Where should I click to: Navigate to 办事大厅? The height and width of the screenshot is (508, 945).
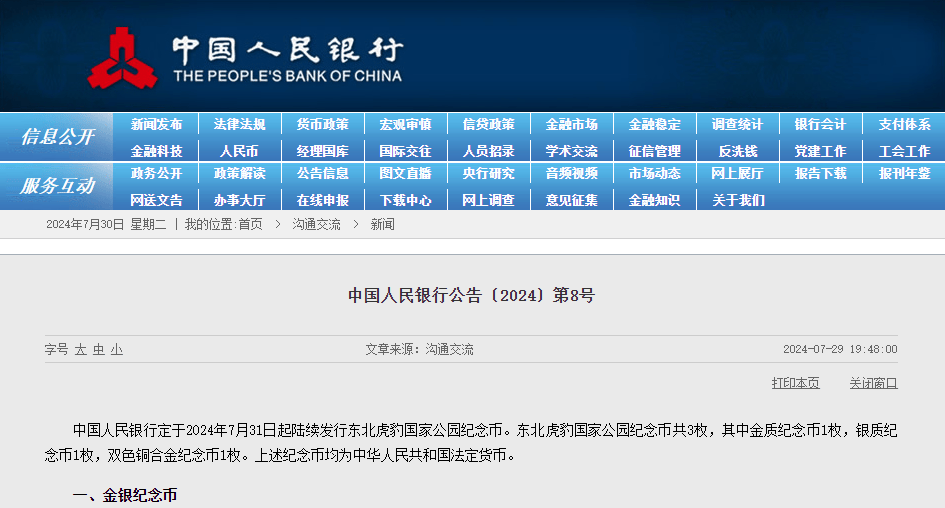(x=239, y=200)
